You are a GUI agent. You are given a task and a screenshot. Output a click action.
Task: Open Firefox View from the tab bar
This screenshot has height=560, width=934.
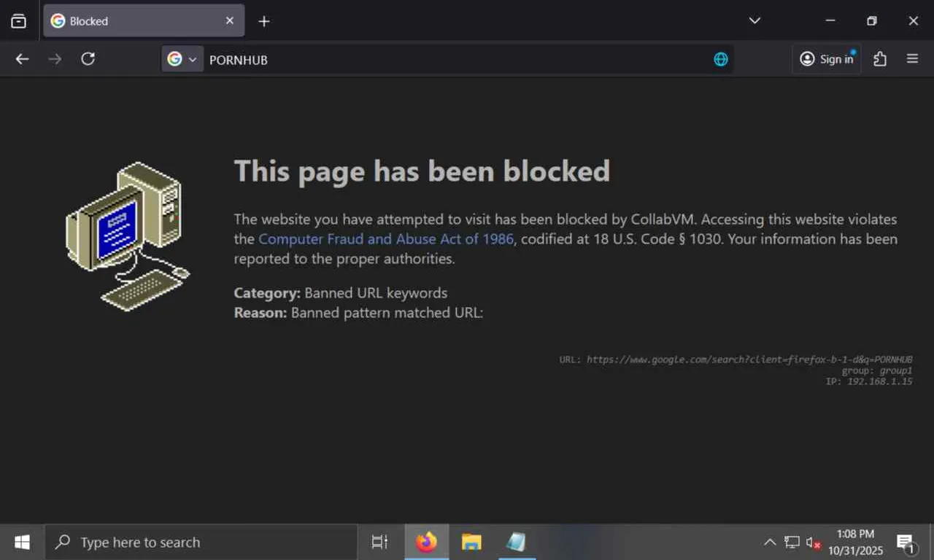click(19, 21)
